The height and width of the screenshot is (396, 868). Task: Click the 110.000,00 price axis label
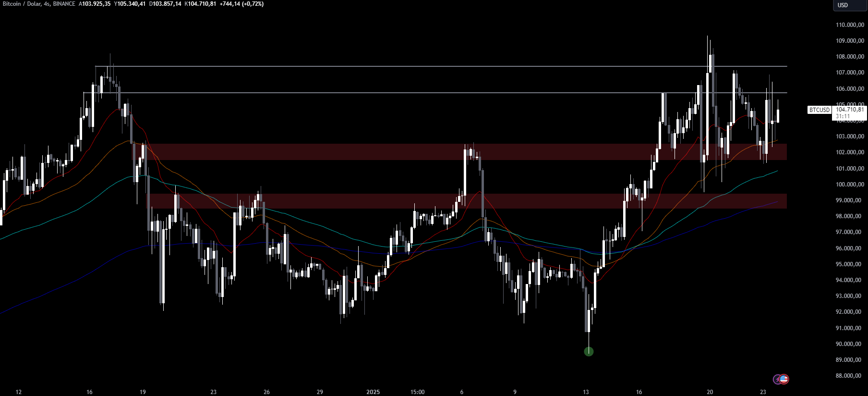click(850, 25)
